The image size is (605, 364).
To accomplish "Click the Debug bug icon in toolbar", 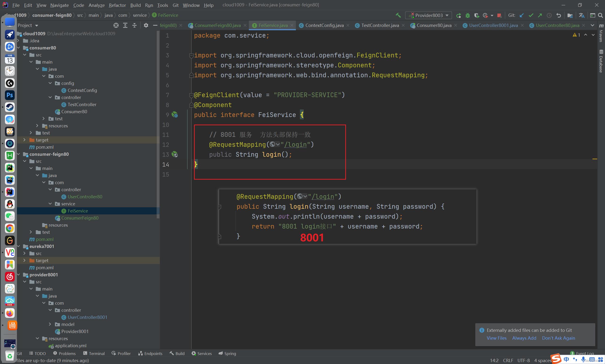I will (467, 15).
